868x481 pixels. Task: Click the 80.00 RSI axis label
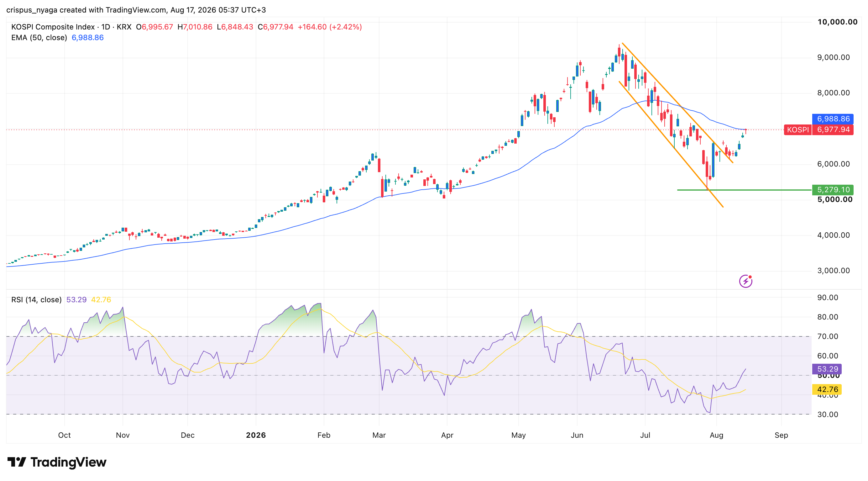[x=828, y=317]
